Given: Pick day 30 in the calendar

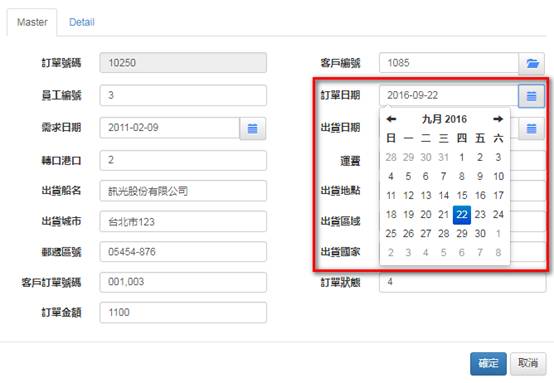Looking at the screenshot, I should pos(480,234).
